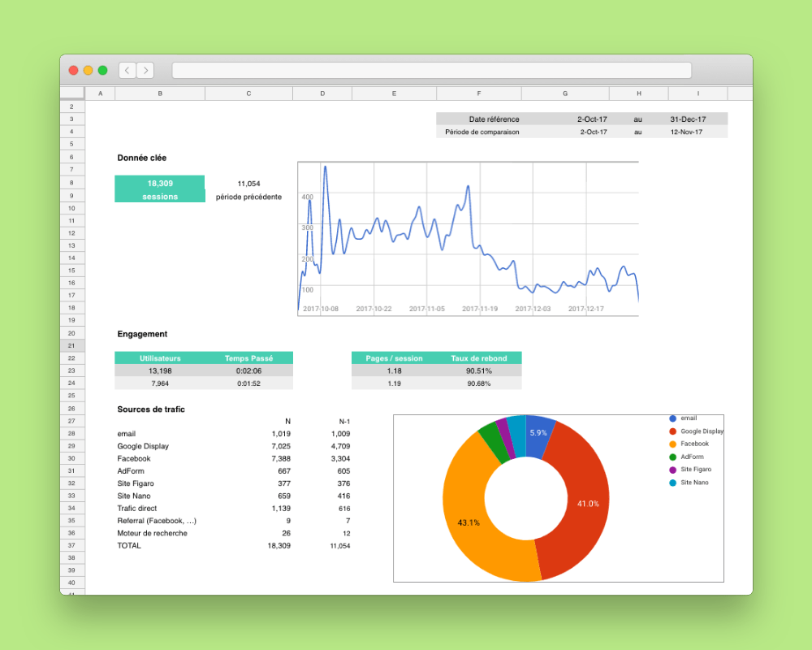Click the email legend dot in the donut chart
The image size is (812, 650).
(672, 418)
